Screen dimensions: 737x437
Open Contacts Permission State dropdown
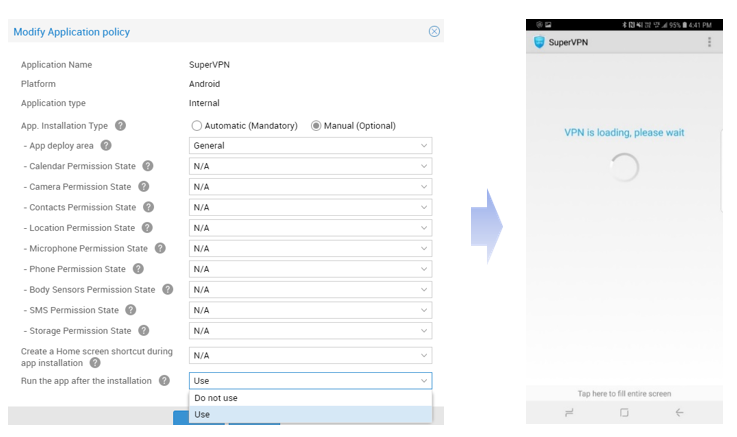click(x=310, y=207)
